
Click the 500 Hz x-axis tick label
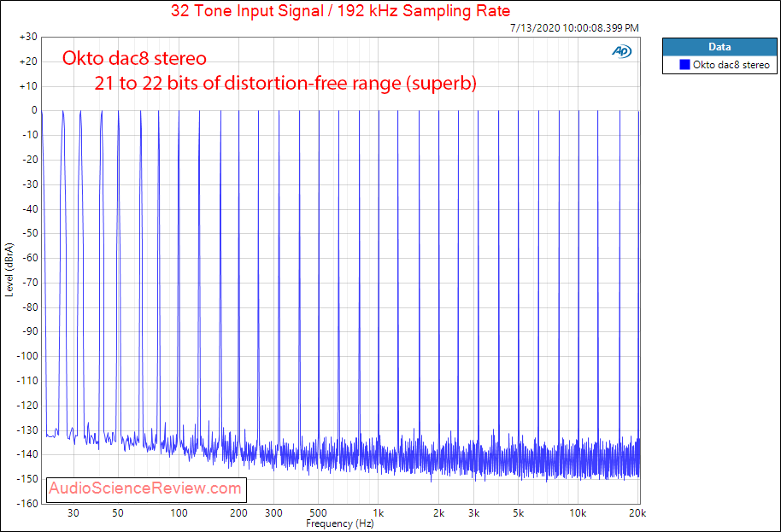pos(318,513)
